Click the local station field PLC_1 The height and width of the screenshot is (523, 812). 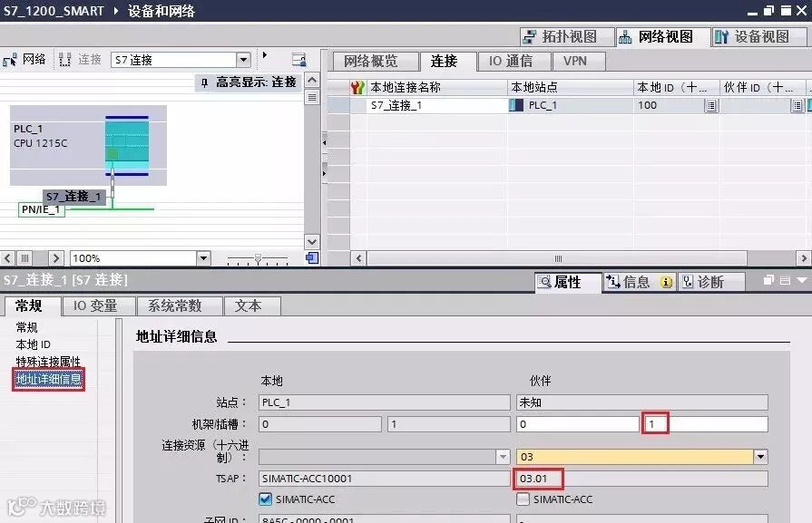[x=385, y=402]
